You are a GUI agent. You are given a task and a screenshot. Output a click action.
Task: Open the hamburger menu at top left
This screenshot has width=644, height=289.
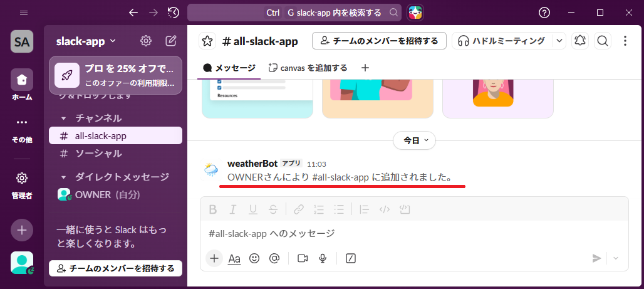pyautogui.click(x=24, y=13)
